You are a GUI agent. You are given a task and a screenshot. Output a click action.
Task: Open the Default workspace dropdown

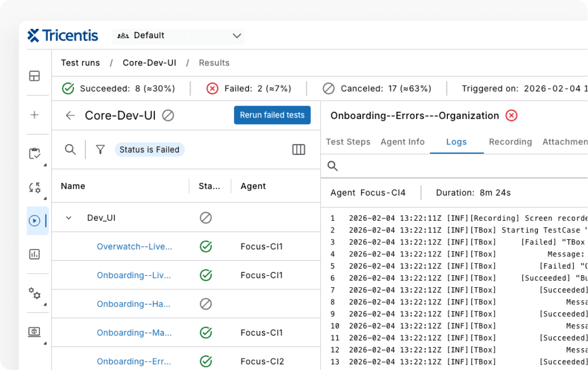(178, 35)
